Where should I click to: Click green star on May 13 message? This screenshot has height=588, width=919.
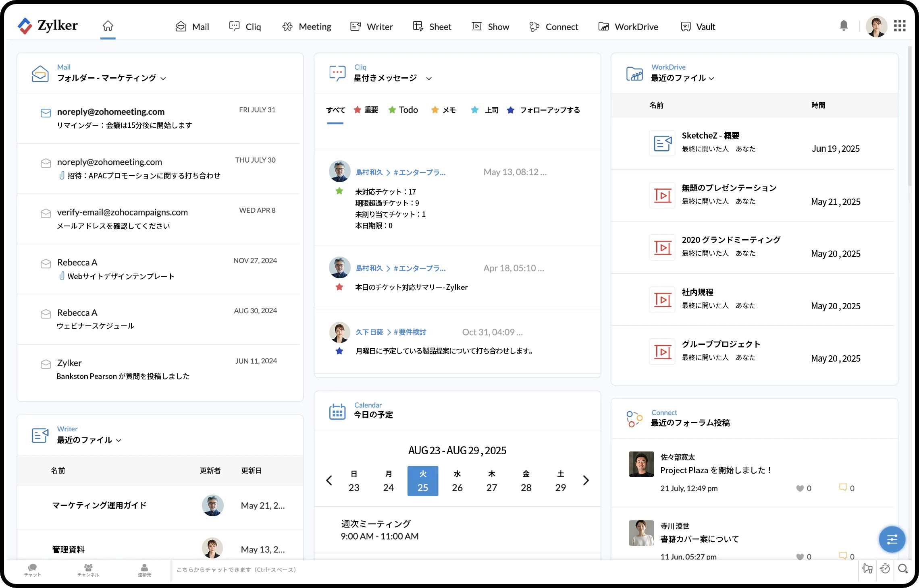click(339, 191)
